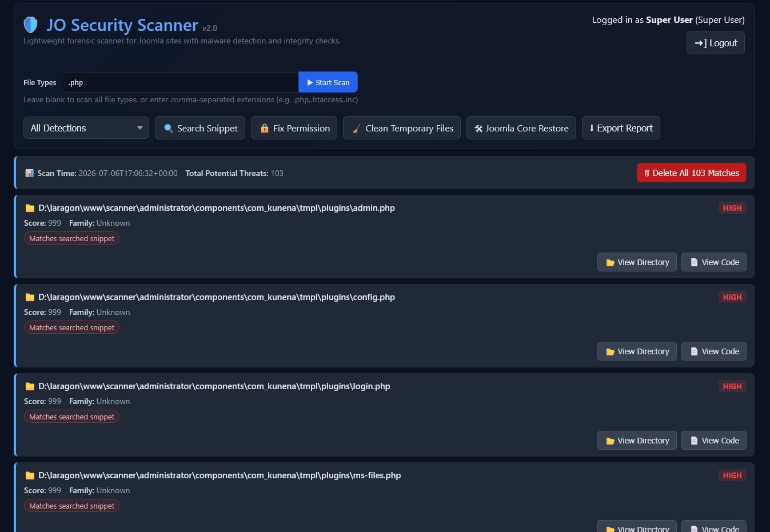Run Fix Permission
The height and width of the screenshot is (532, 770).
[294, 128]
